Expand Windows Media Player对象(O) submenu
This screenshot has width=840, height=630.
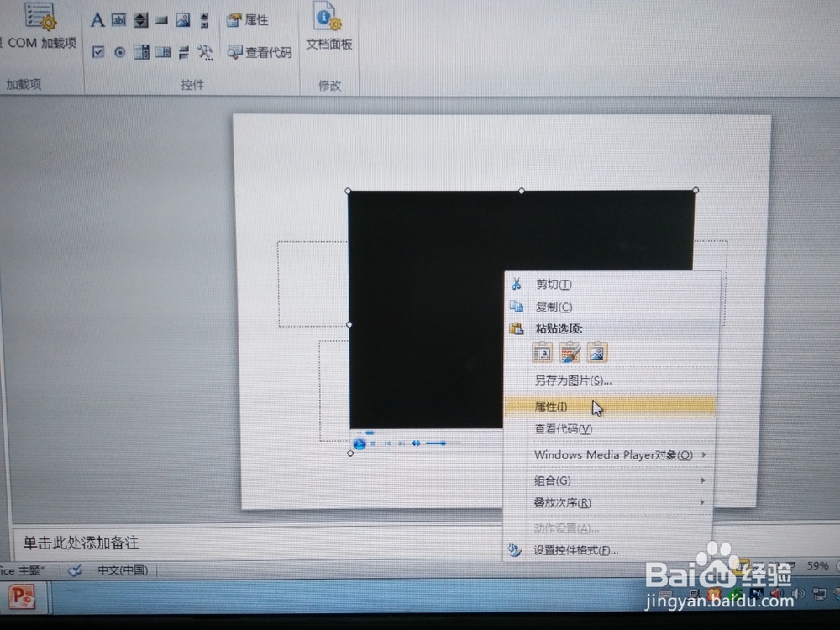(x=610, y=454)
